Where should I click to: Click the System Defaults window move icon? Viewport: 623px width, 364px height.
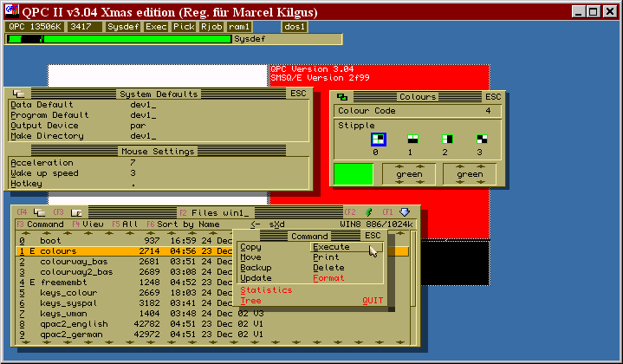tap(18, 94)
